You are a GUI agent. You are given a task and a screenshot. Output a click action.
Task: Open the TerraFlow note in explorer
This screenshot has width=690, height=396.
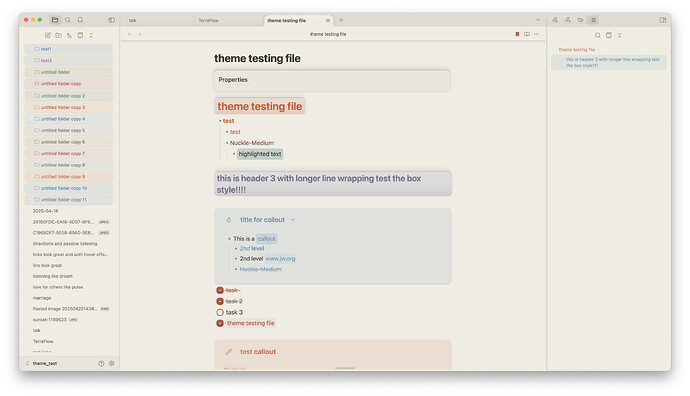pos(43,341)
